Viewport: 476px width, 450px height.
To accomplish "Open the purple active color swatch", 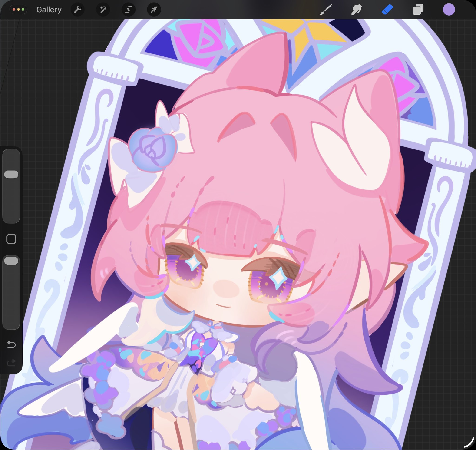I will 449,10.
